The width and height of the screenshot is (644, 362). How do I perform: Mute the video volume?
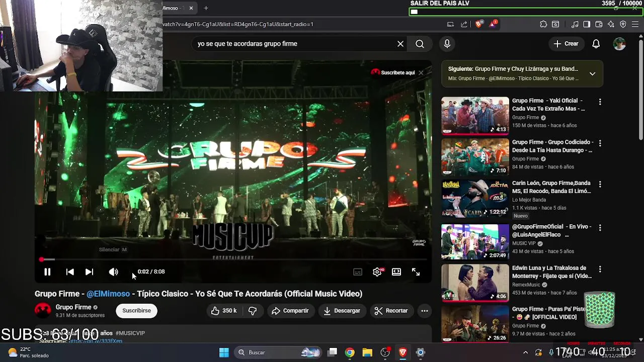pos(113,271)
